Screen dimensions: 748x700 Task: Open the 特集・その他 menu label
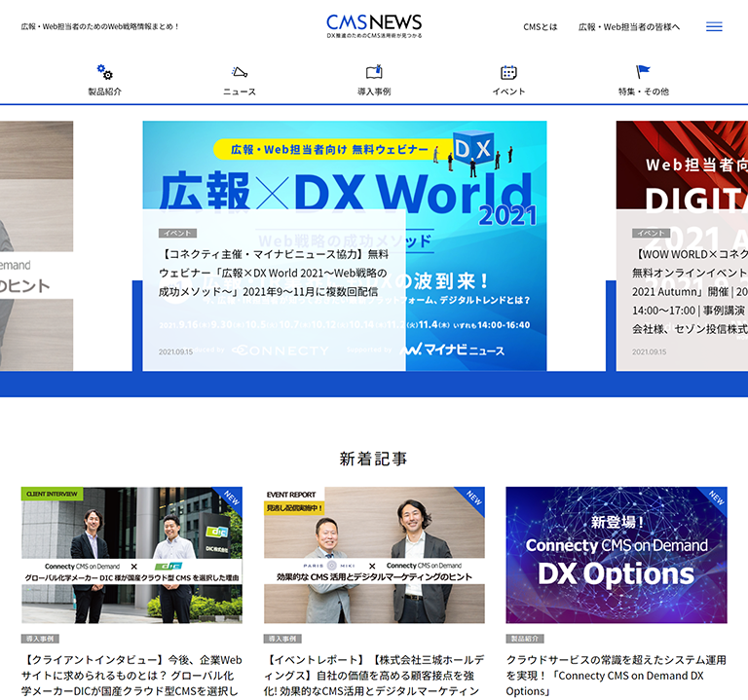click(x=643, y=92)
